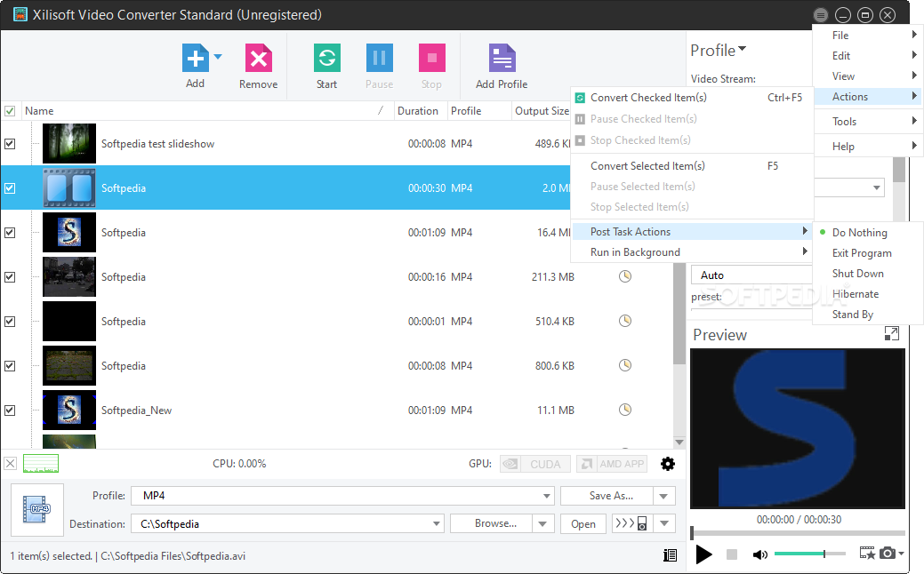Toggle the select-all checkbox in header
This screenshot has width=924, height=574.
[10, 111]
